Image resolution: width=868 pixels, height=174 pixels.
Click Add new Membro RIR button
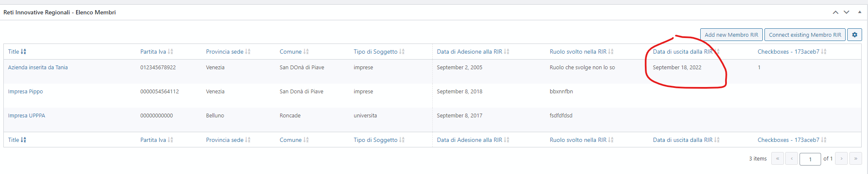(732, 35)
